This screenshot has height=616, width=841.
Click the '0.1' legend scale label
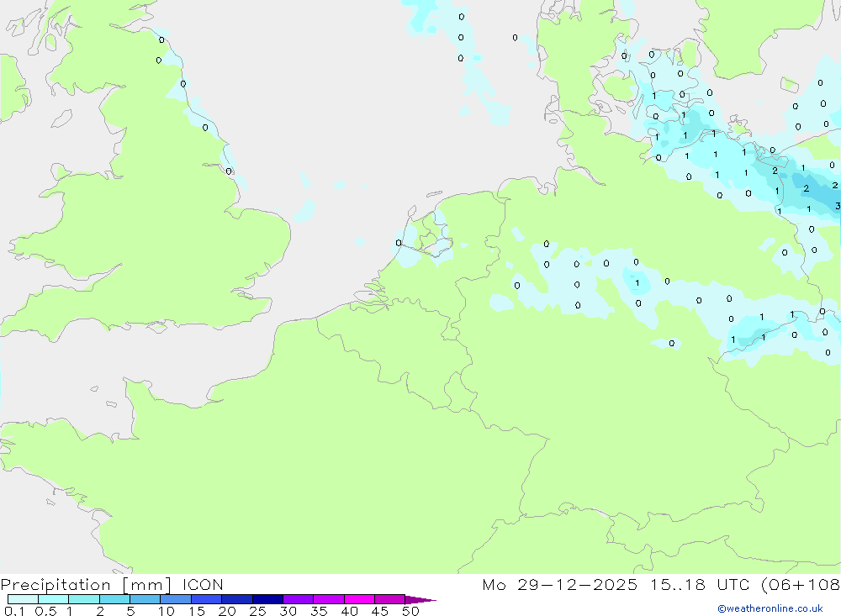14,611
